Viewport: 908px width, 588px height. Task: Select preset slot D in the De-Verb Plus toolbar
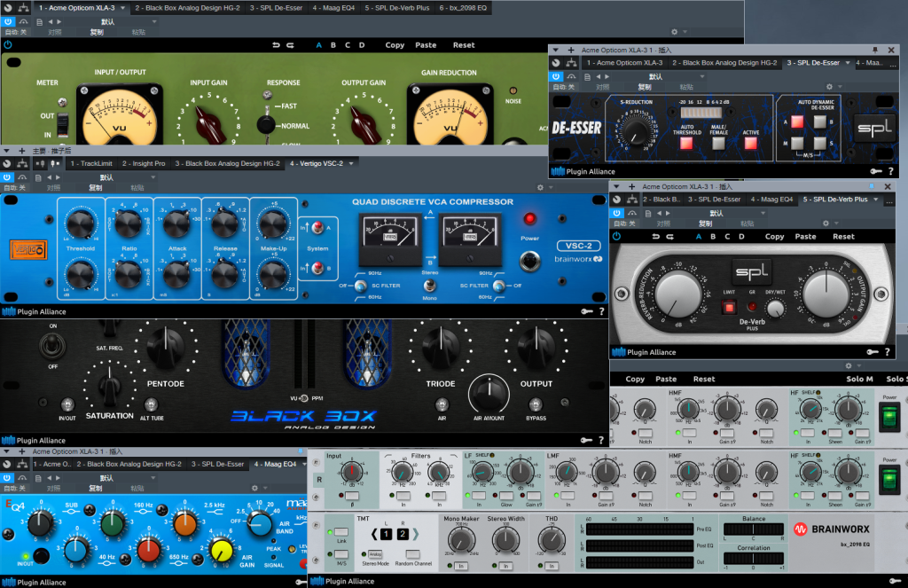point(741,237)
